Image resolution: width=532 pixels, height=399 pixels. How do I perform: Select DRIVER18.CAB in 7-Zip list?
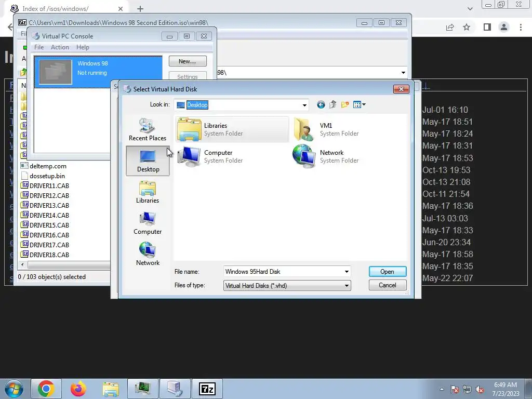point(49,255)
